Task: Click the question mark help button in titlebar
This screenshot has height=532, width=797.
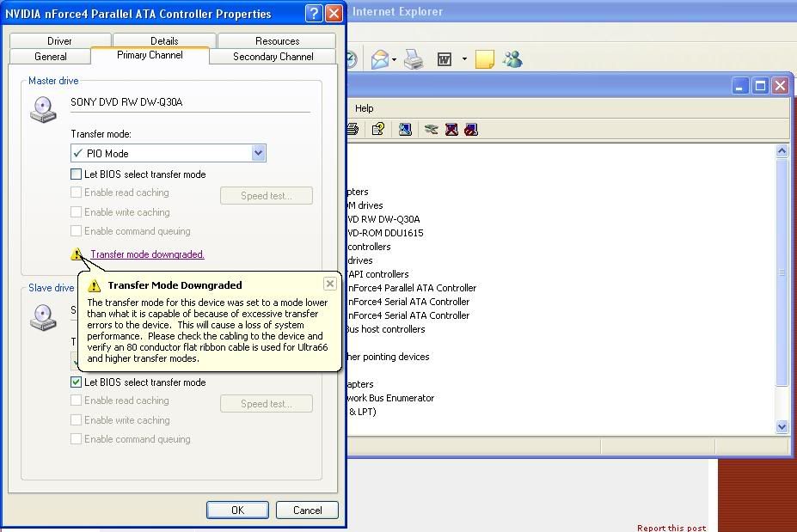Action: pyautogui.click(x=314, y=13)
